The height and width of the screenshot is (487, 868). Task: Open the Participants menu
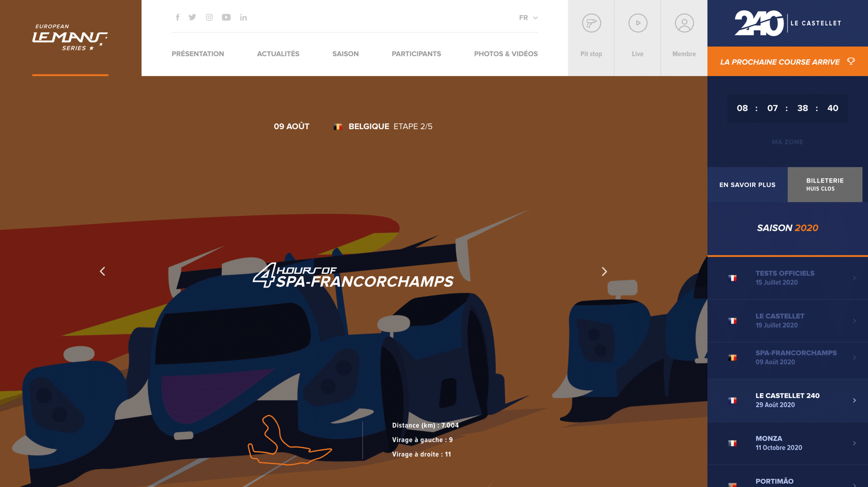pos(416,54)
